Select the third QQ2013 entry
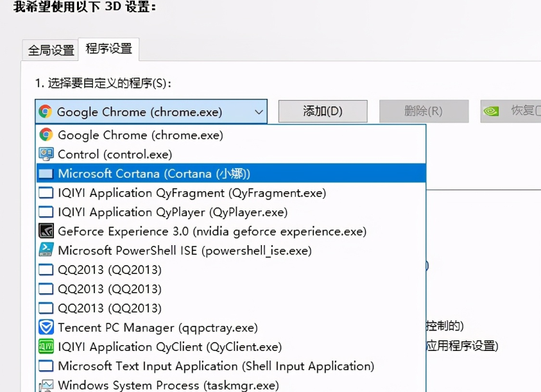 [110, 308]
